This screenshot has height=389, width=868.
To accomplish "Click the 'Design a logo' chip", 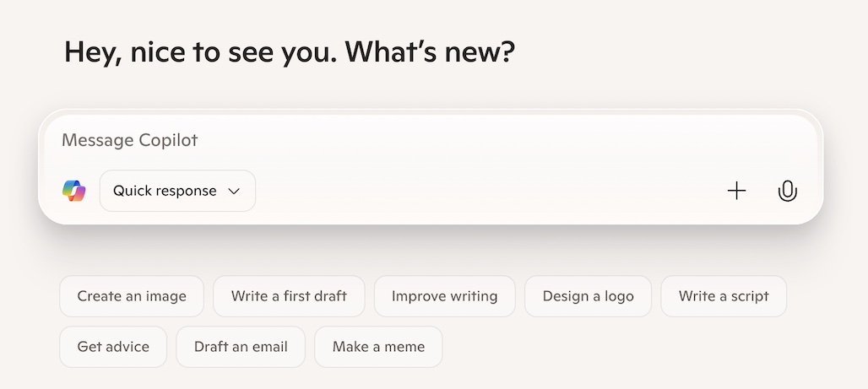I will coord(588,296).
